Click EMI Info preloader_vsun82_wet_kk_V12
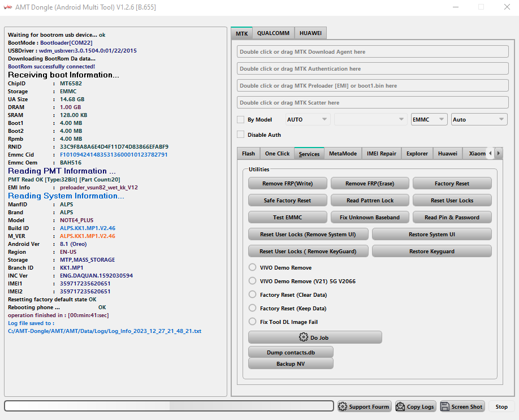519x420 pixels. [x=98, y=187]
